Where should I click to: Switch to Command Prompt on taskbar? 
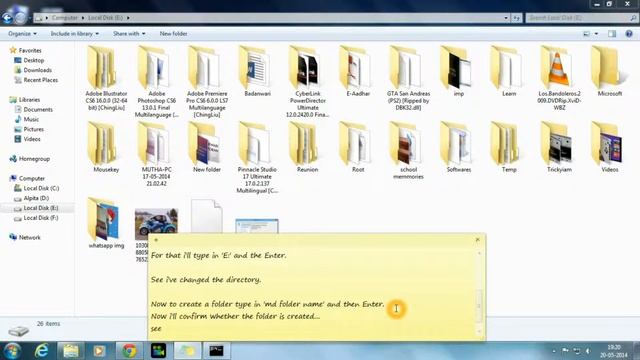pyautogui.click(x=216, y=351)
